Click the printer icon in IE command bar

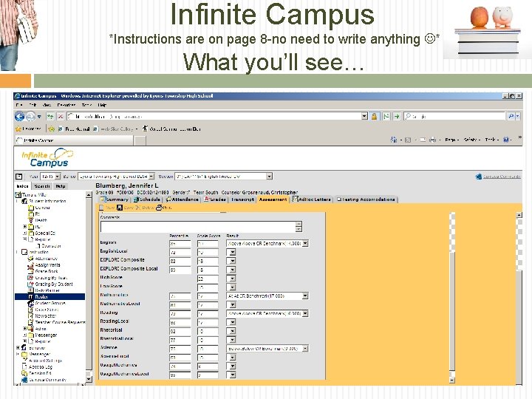tap(432, 140)
